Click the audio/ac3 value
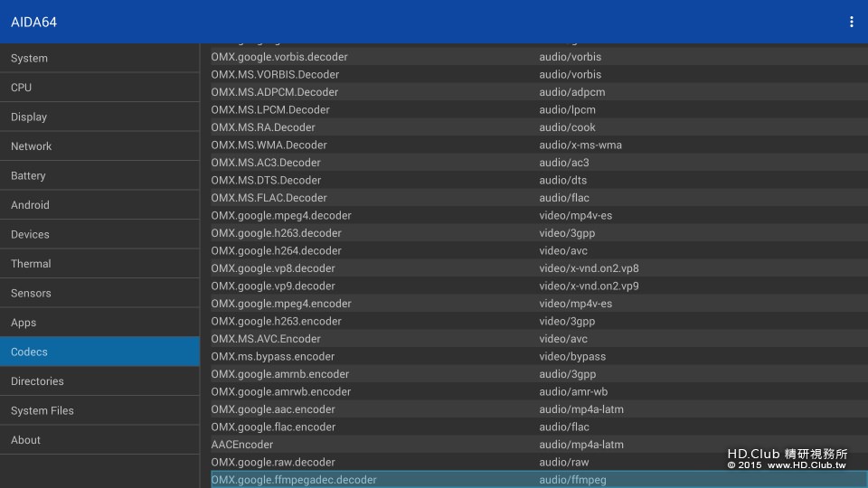The height and width of the screenshot is (488, 868). [564, 163]
